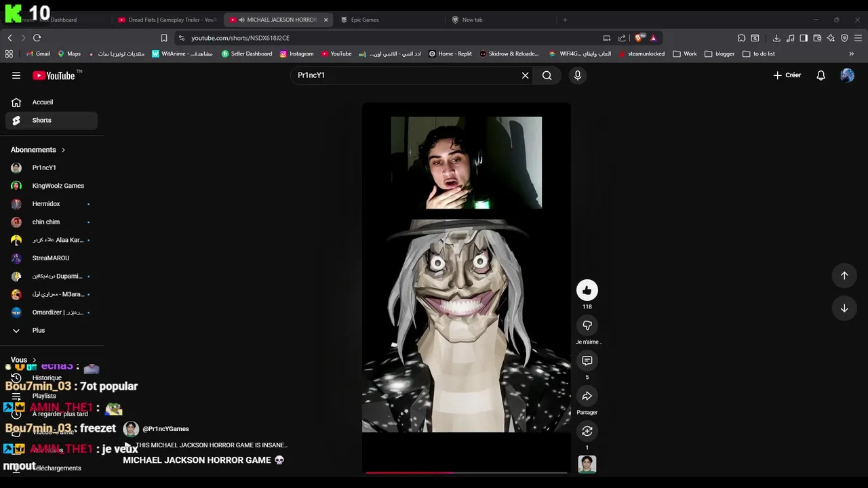Open Hermidox subscription channel
This screenshot has height=488, width=868.
click(52, 204)
